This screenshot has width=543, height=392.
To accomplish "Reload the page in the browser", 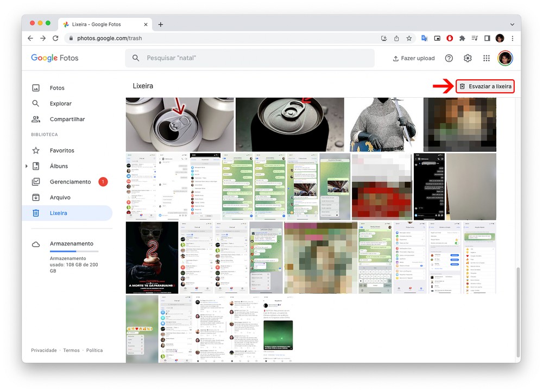I will click(x=55, y=39).
